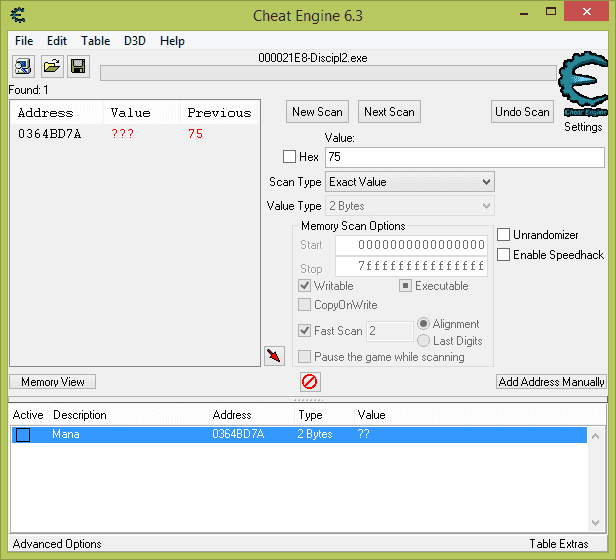Click the Memory View button
The image size is (616, 560).
[53, 382]
